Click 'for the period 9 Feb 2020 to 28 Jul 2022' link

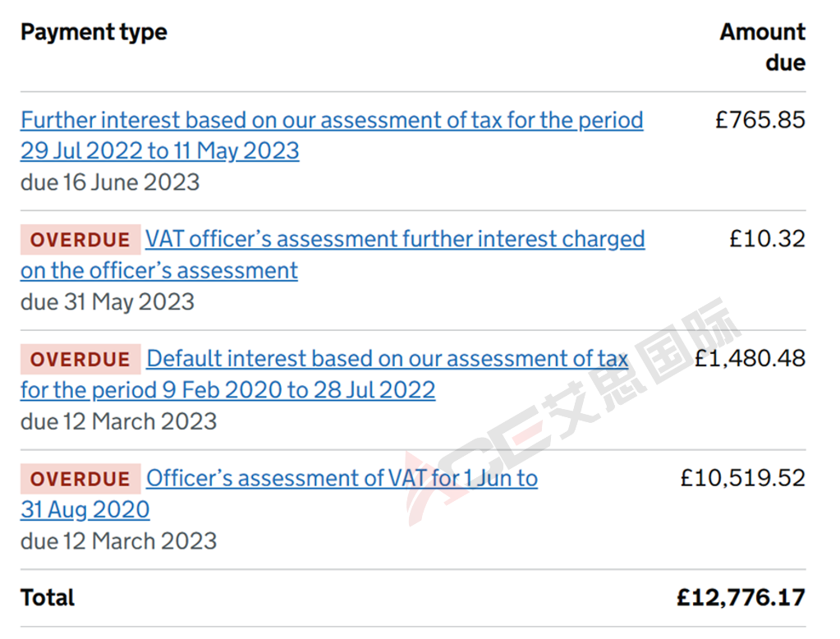(227, 390)
